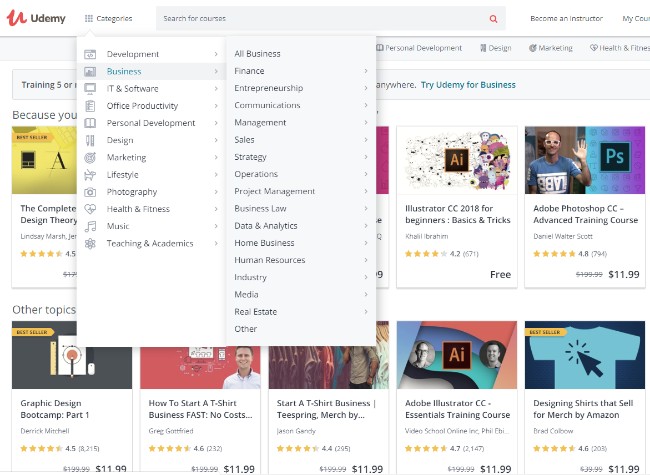Click Health & Fitness icon in top nav
The image size is (650, 475).
[594, 48]
